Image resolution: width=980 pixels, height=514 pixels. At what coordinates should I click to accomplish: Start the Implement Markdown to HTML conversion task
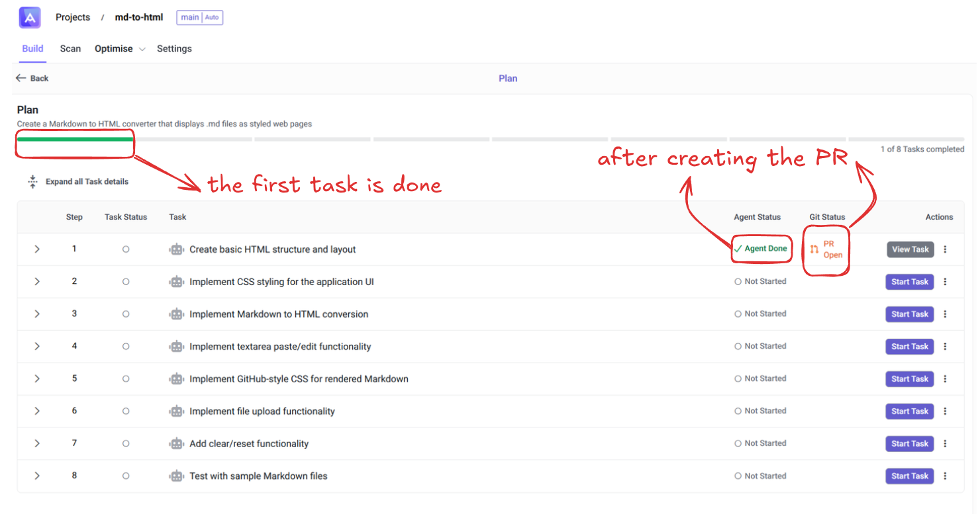click(x=909, y=314)
